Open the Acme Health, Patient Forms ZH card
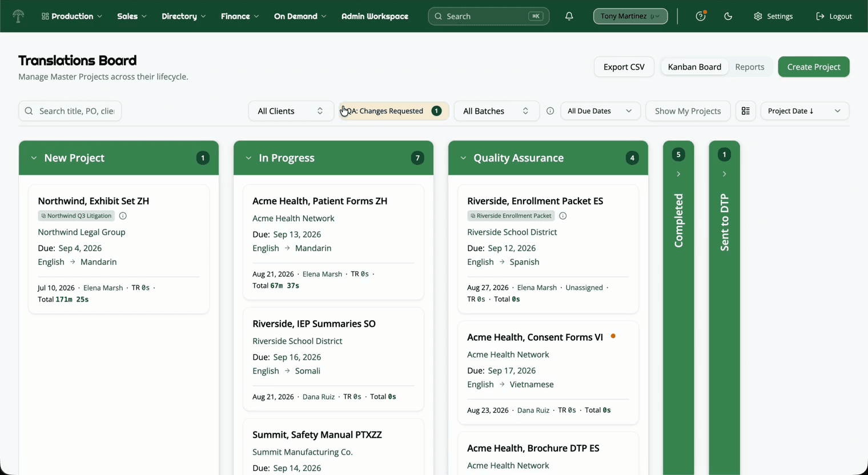 pos(333,242)
